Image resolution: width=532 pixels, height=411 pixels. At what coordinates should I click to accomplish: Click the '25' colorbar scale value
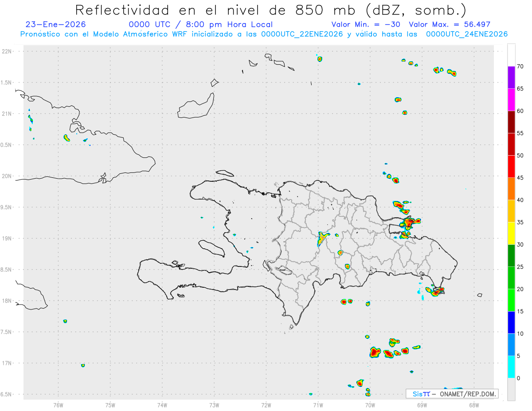click(x=520, y=266)
